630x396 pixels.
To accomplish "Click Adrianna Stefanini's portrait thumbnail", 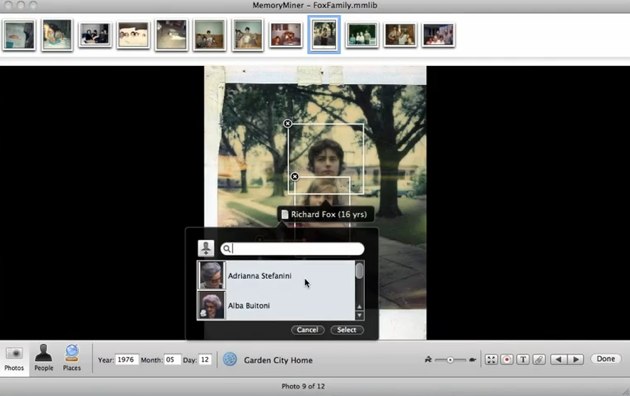I will pyautogui.click(x=212, y=275).
